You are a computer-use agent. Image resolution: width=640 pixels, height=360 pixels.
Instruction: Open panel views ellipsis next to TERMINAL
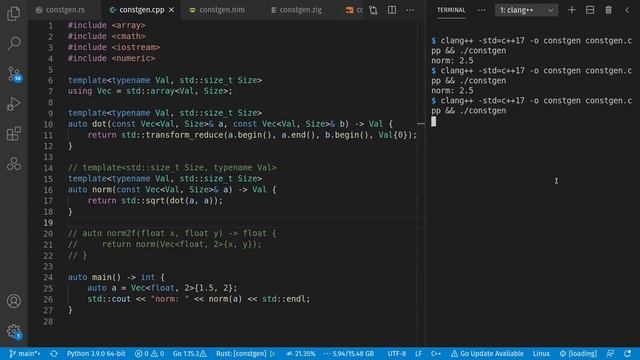click(481, 10)
